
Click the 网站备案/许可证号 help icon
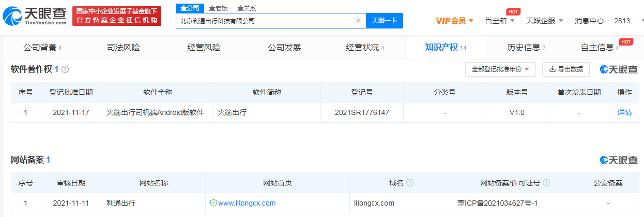[x=546, y=183]
